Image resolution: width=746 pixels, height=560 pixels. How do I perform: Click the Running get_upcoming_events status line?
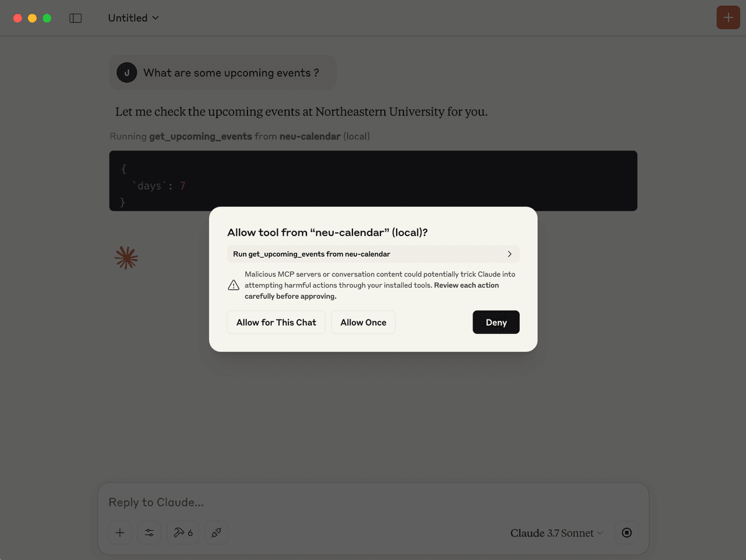[240, 136]
